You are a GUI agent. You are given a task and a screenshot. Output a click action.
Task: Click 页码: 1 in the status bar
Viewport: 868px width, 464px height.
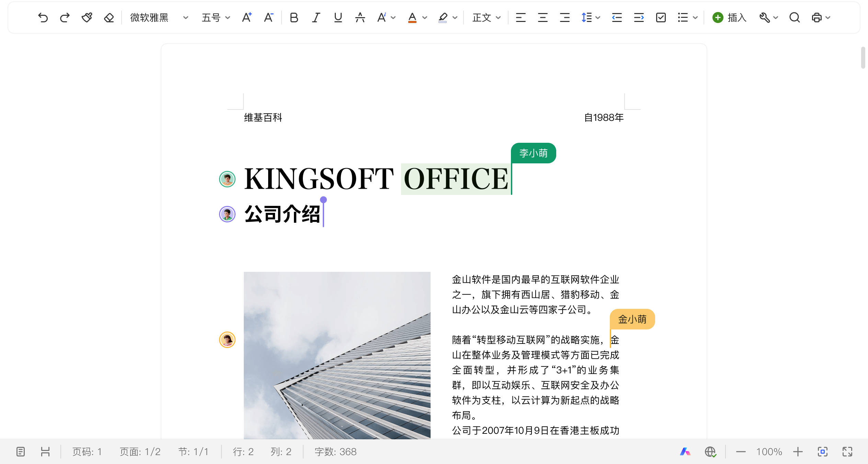click(x=87, y=452)
